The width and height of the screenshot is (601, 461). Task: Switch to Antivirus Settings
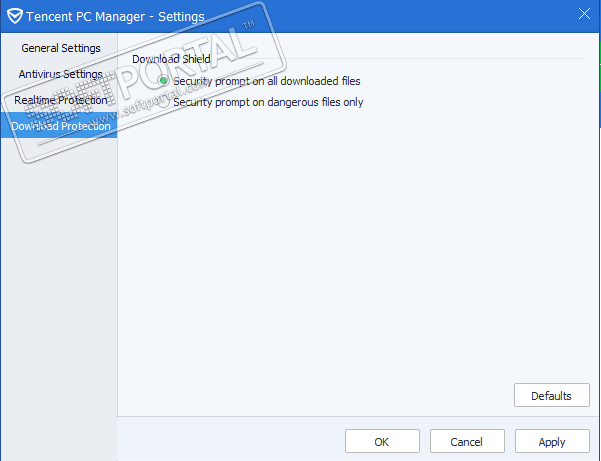click(61, 74)
